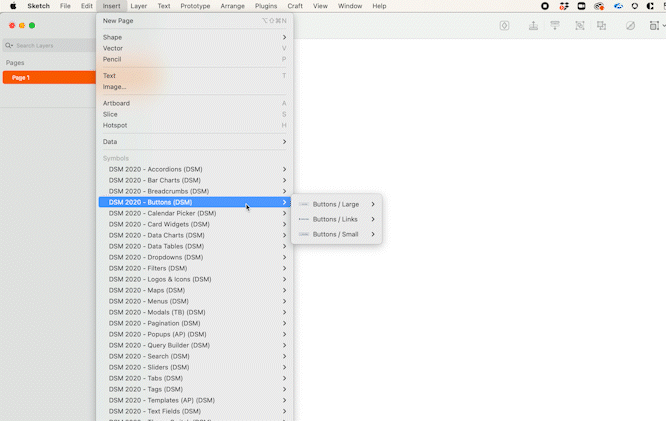Open DSM 2020 - Bar Charts (DSM)
666x421 pixels.
point(195,180)
